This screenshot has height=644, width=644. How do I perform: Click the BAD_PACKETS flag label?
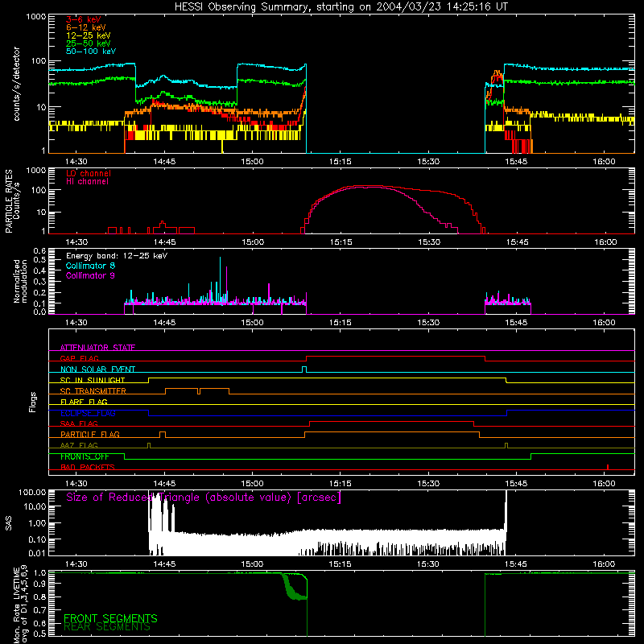pyautogui.click(x=88, y=467)
